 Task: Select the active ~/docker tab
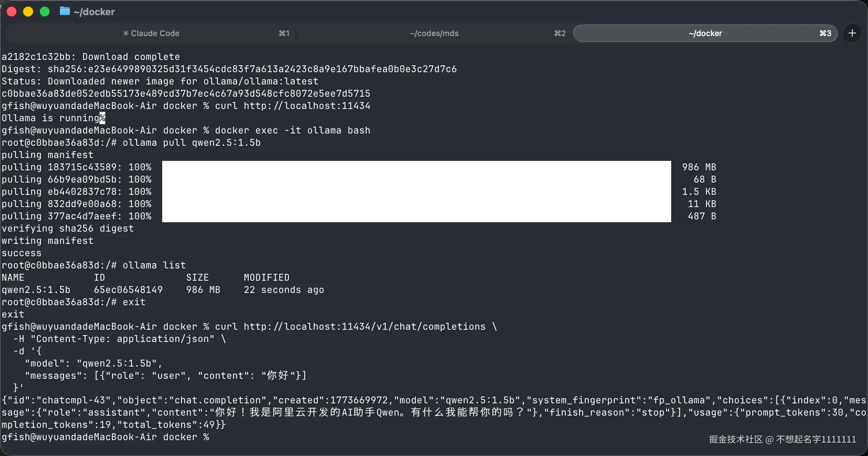click(705, 33)
